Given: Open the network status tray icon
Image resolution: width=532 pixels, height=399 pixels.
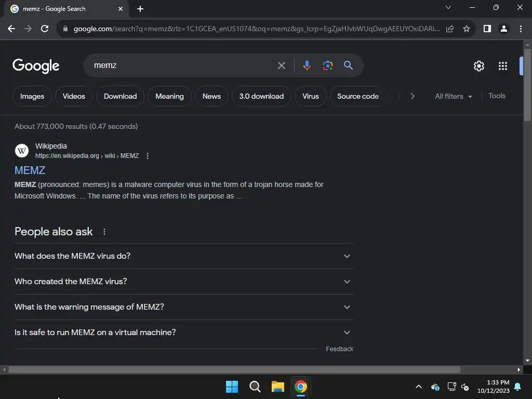Looking at the screenshot, I should [451, 387].
